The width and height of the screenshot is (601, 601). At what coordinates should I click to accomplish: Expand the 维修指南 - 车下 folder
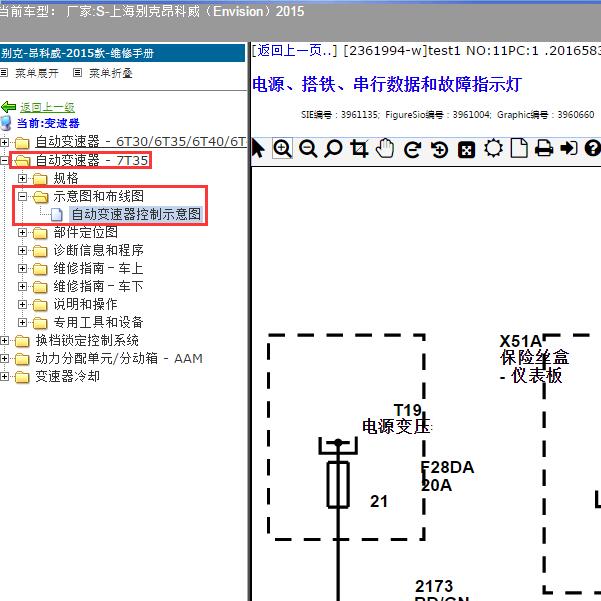[x=22, y=286]
